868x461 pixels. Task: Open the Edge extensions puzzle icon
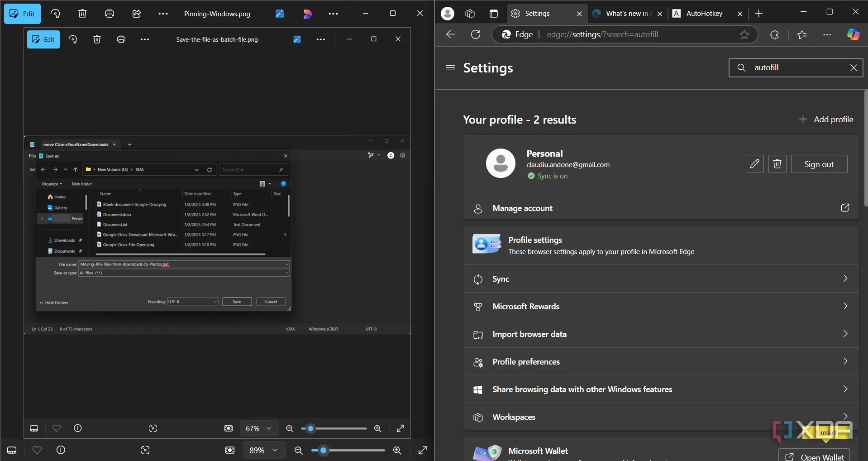(x=774, y=34)
